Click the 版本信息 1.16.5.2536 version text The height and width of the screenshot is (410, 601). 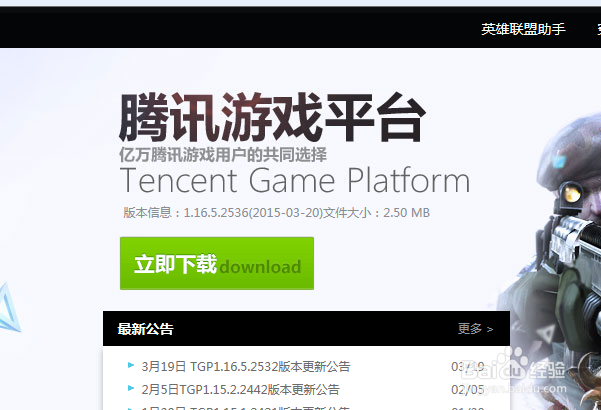pyautogui.click(x=276, y=212)
